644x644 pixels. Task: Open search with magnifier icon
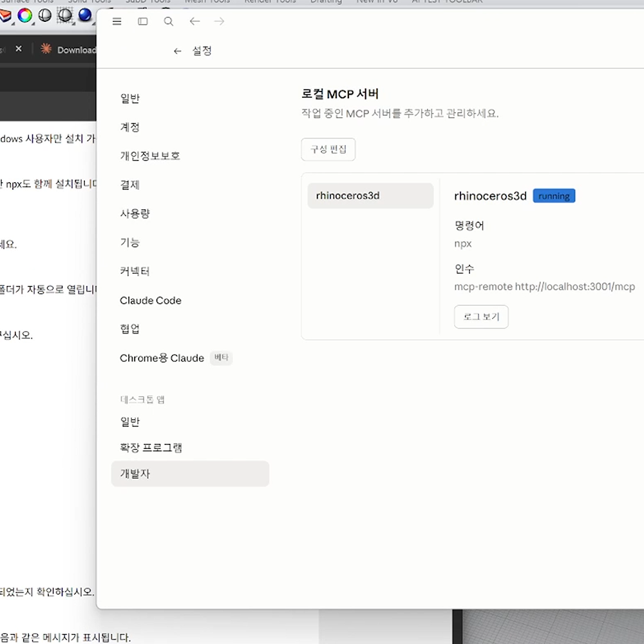(168, 21)
